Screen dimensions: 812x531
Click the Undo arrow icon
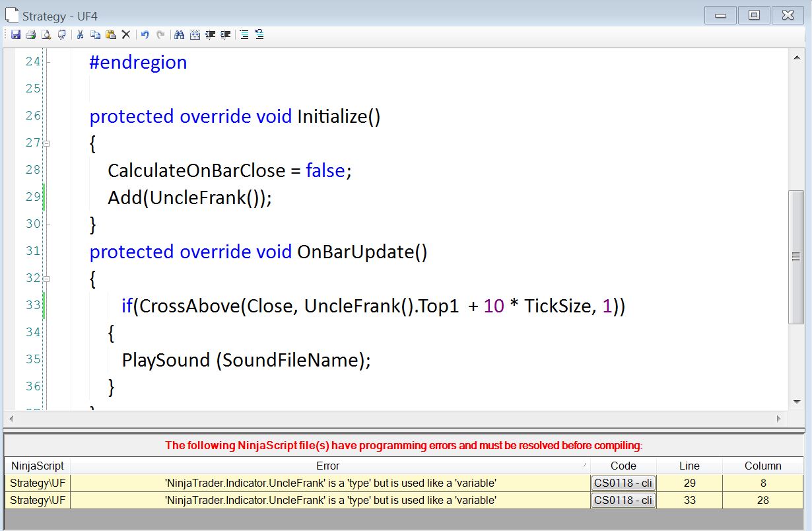coord(145,35)
